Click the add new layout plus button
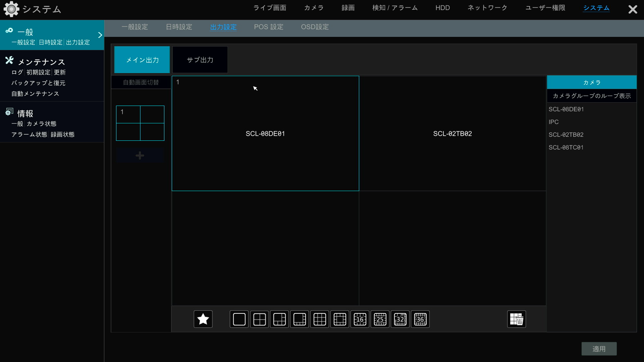 point(140,155)
